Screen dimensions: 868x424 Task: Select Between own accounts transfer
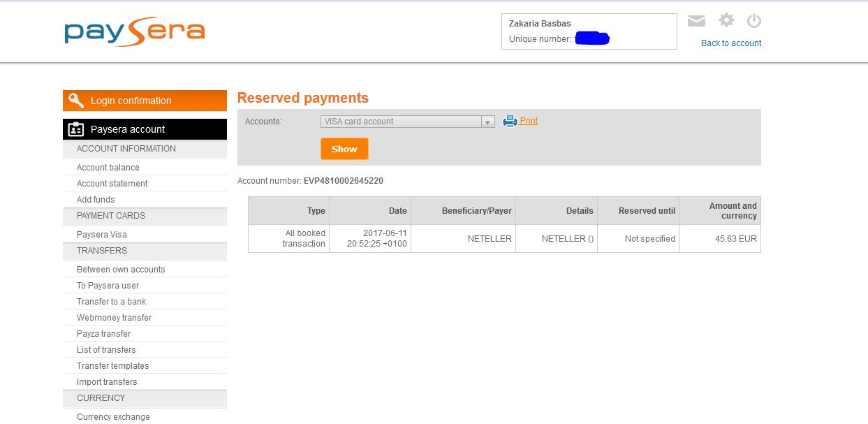coord(121,270)
